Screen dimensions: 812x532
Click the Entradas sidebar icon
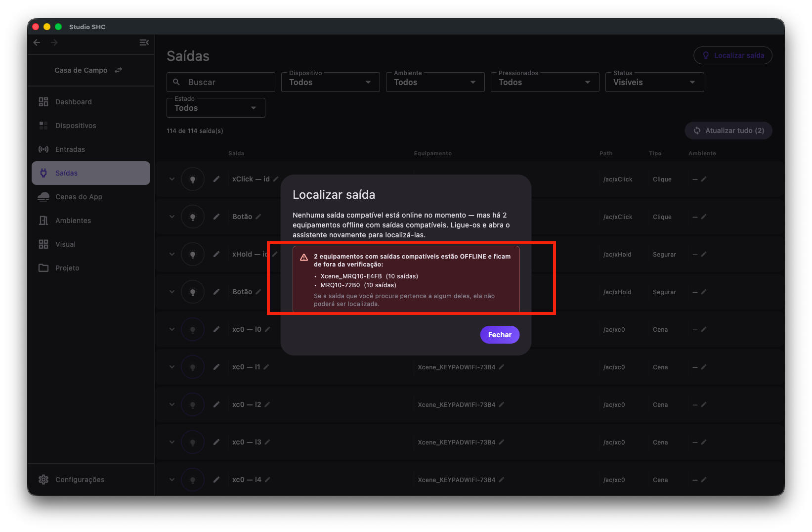[43, 149]
